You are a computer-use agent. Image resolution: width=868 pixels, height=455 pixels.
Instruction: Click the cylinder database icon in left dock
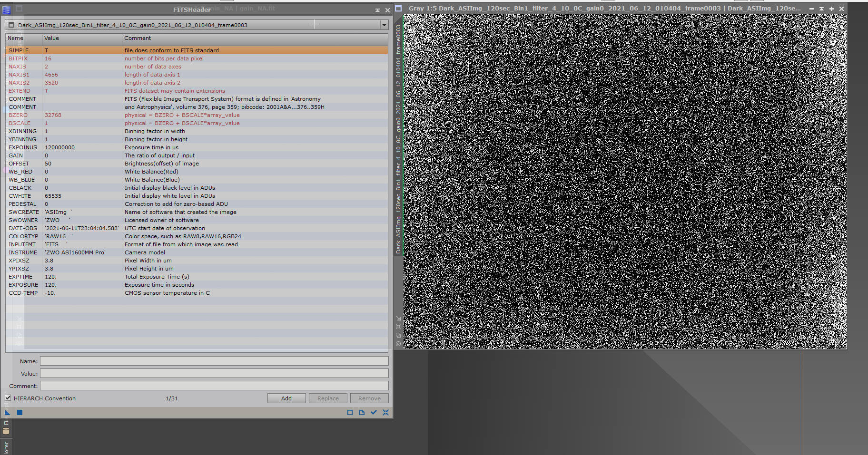(x=6, y=431)
